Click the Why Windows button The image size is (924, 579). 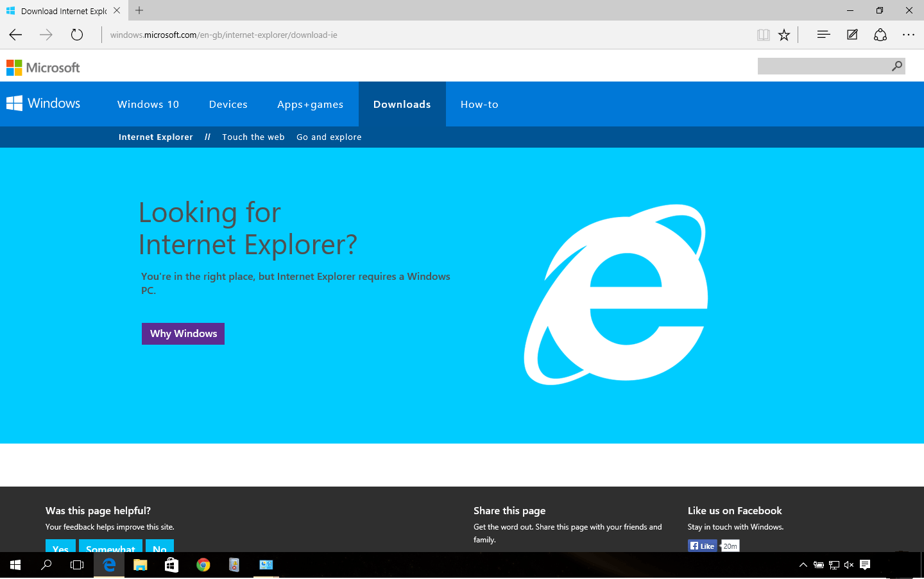point(183,334)
